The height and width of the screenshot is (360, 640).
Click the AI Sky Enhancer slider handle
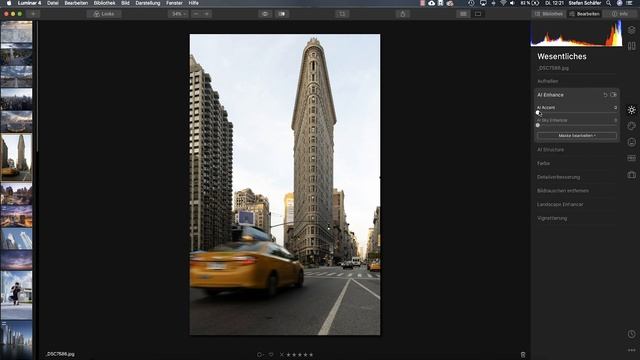(538, 125)
